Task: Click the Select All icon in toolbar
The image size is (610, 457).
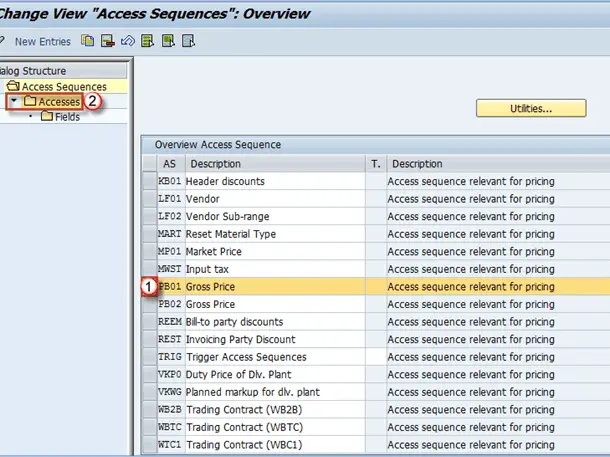Action: (x=147, y=41)
